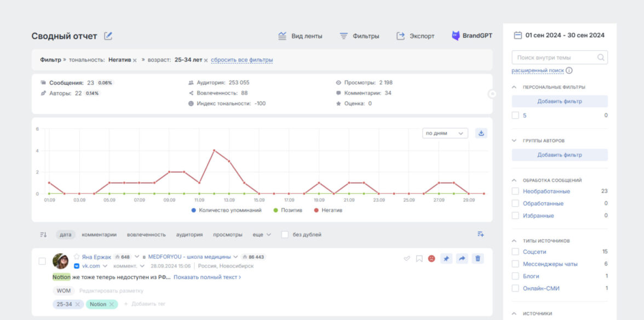Sort messages by аудитория
This screenshot has width=644, height=320.
[189, 235]
